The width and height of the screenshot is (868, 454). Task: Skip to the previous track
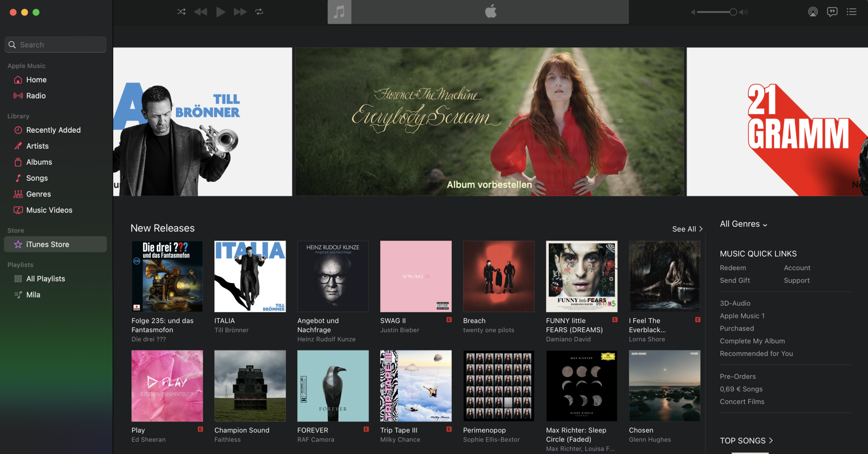click(201, 12)
